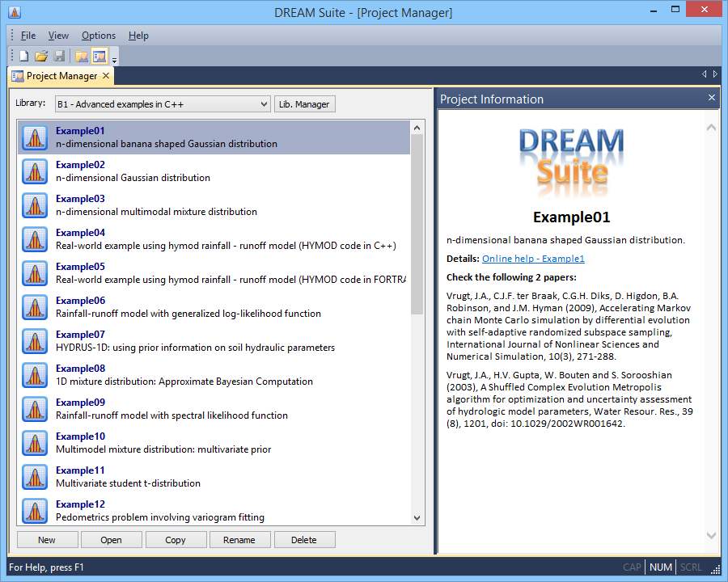The height and width of the screenshot is (582, 728).
Task: Click the NUM indicator in status bar
Action: point(661,567)
